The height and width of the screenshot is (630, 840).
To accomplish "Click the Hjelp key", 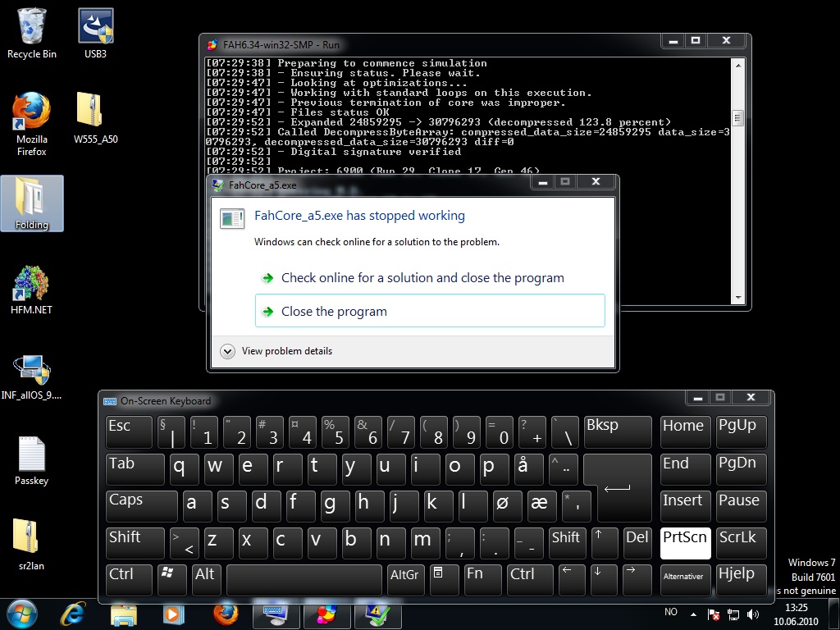I will 742,580.
